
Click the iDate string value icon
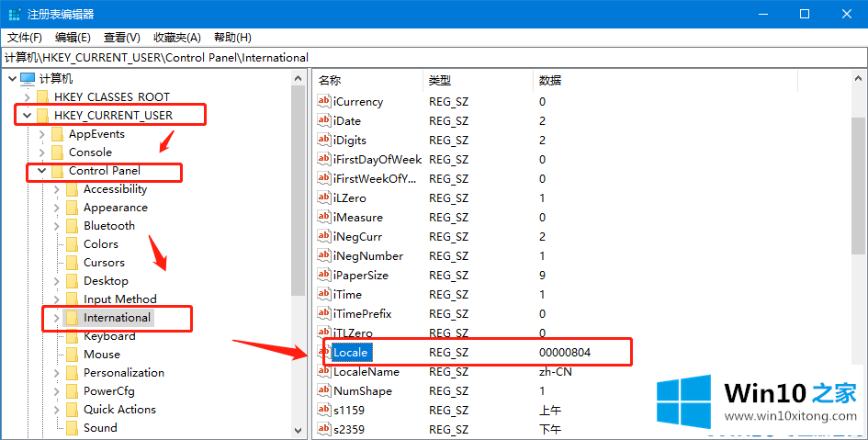[x=324, y=120]
